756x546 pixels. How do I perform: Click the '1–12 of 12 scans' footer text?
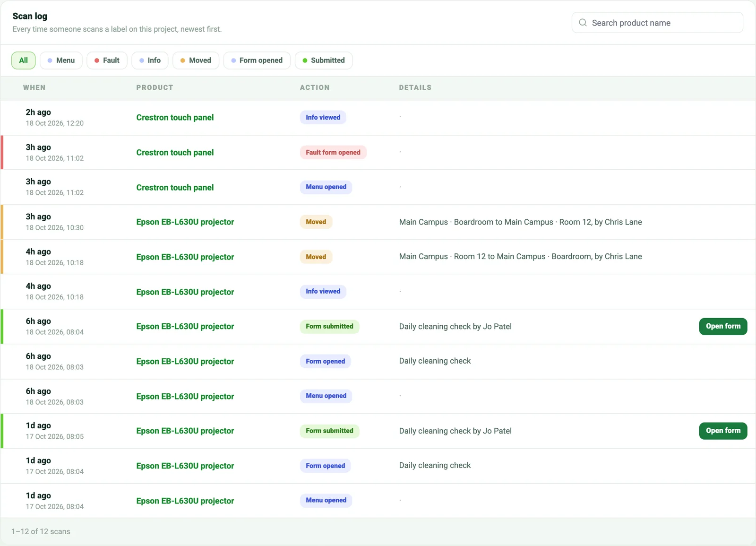click(41, 532)
